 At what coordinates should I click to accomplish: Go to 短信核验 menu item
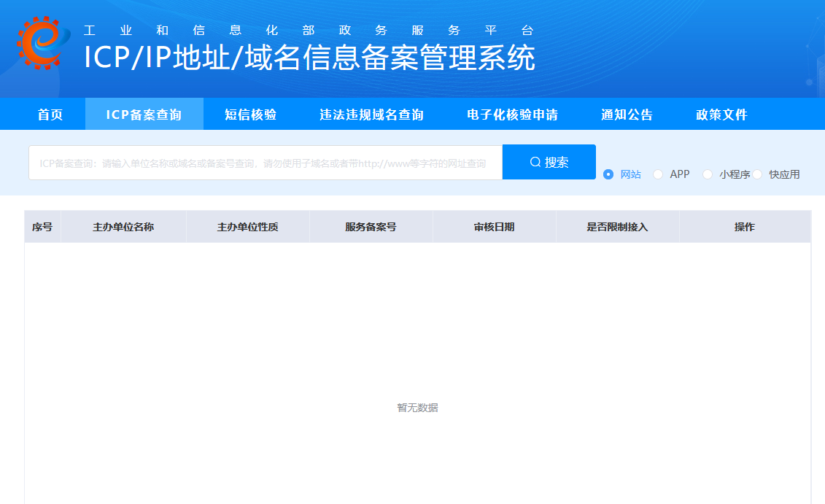pyautogui.click(x=251, y=115)
